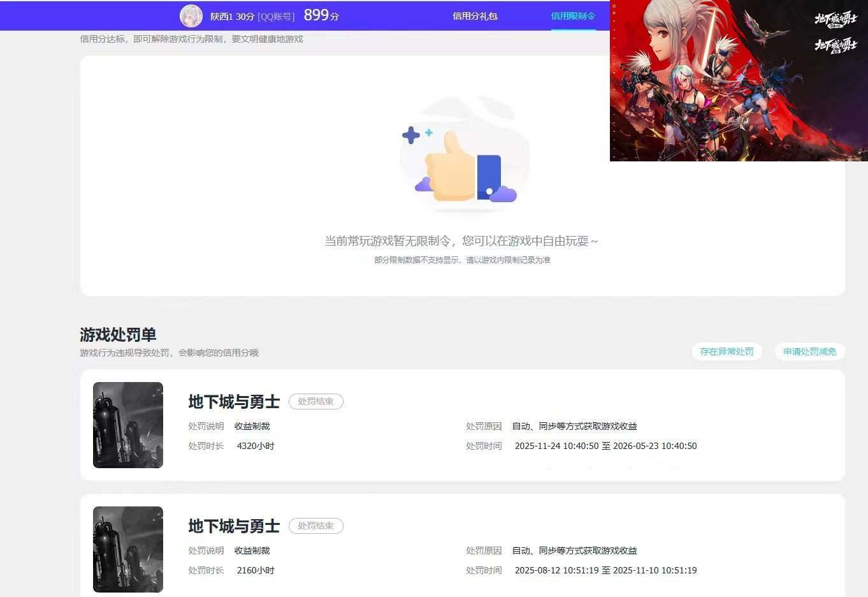This screenshot has width=868, height=597.
Task: Click the 899分 credit score
Action: [x=321, y=15]
